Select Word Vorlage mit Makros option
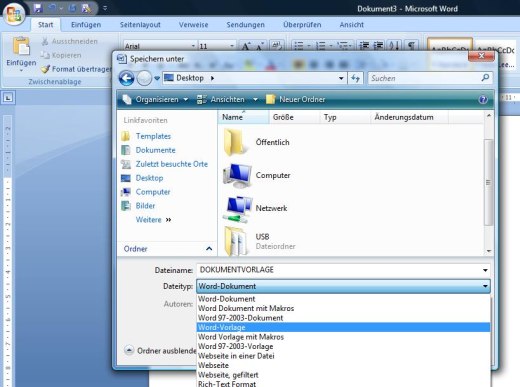This screenshot has width=520, height=387. (x=343, y=337)
